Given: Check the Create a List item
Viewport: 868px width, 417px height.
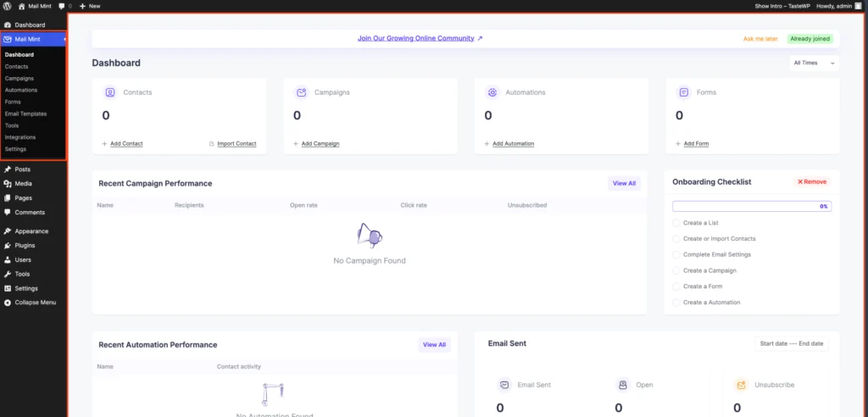Looking at the screenshot, I should click(676, 223).
